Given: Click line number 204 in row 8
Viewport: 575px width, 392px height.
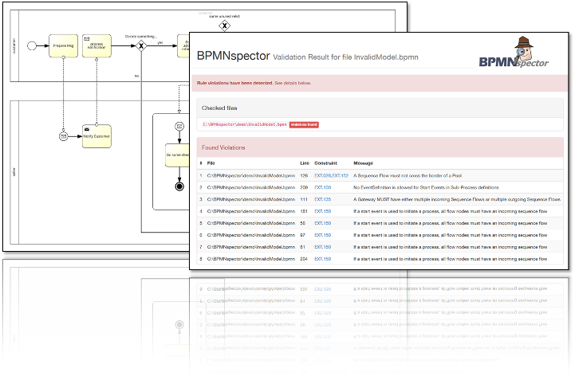Looking at the screenshot, I should 304,259.
